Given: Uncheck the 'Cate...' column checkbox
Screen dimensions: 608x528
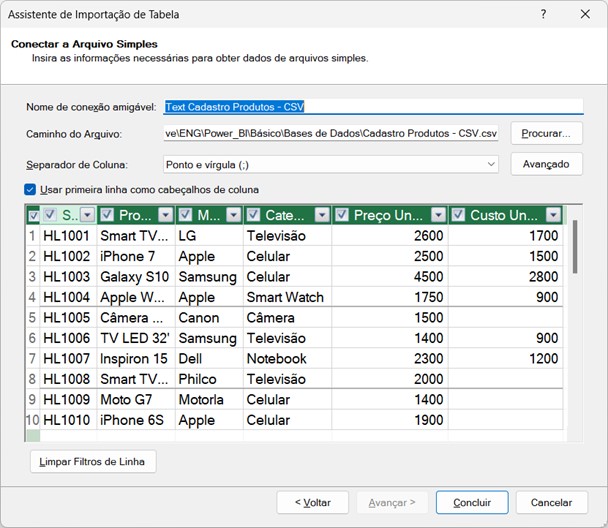Looking at the screenshot, I should [x=253, y=214].
